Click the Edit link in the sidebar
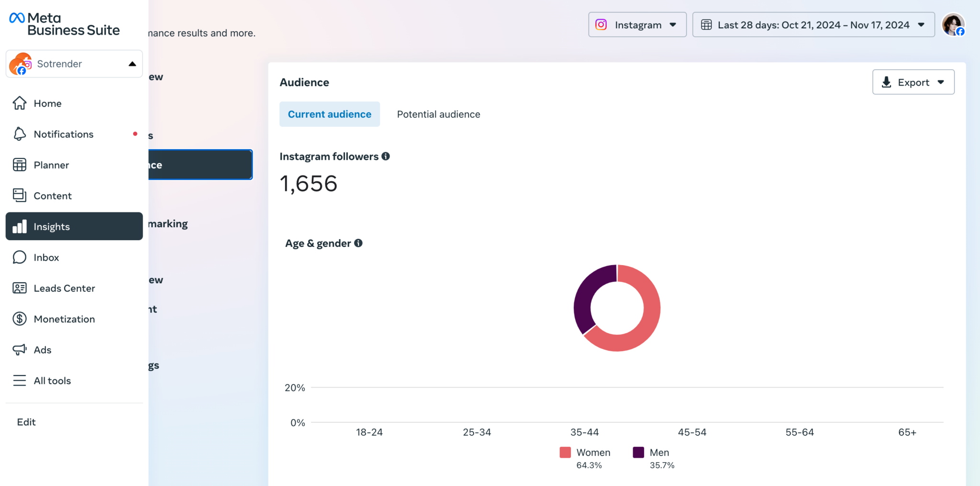Image resolution: width=980 pixels, height=486 pixels. [x=26, y=421]
